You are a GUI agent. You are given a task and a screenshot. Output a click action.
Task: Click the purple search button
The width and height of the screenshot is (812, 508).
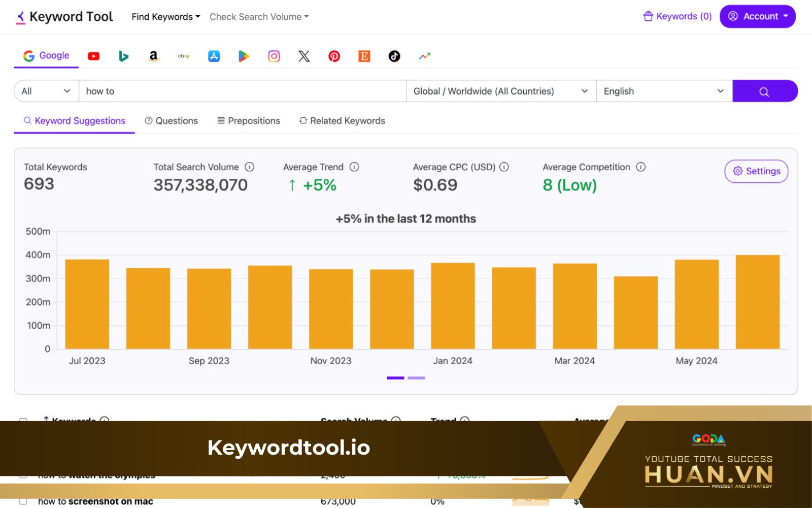point(765,91)
